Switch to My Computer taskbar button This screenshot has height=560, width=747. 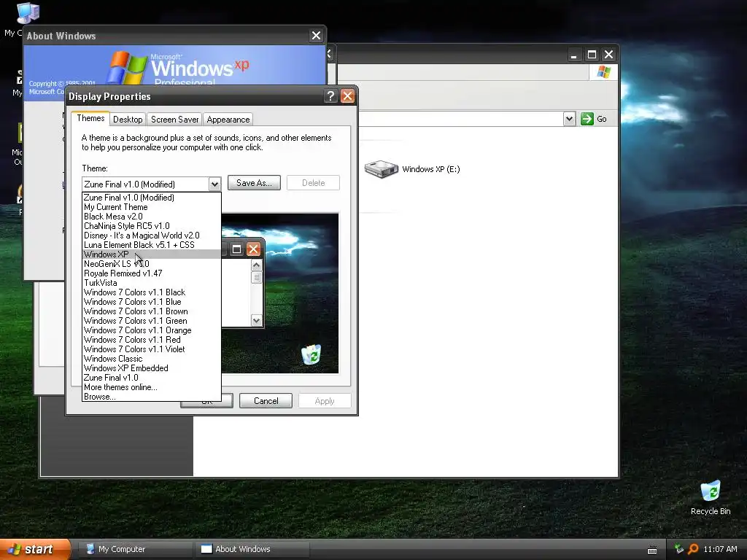[135, 549]
